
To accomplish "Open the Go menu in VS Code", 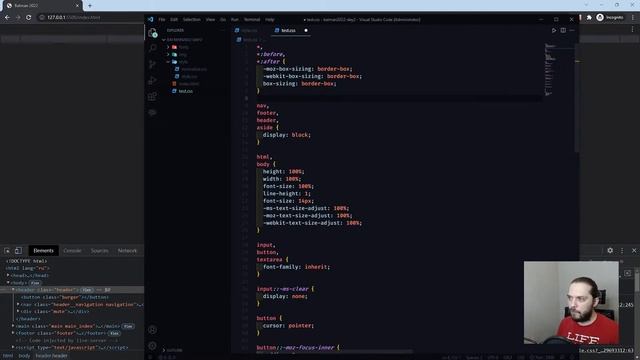I will point(223,20).
